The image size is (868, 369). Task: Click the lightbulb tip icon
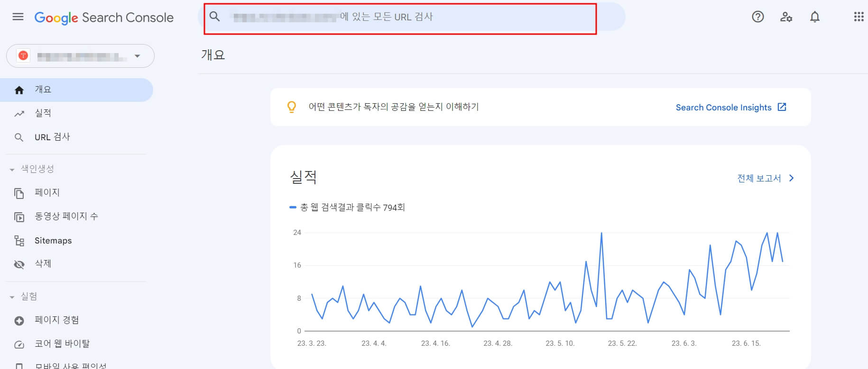(292, 107)
